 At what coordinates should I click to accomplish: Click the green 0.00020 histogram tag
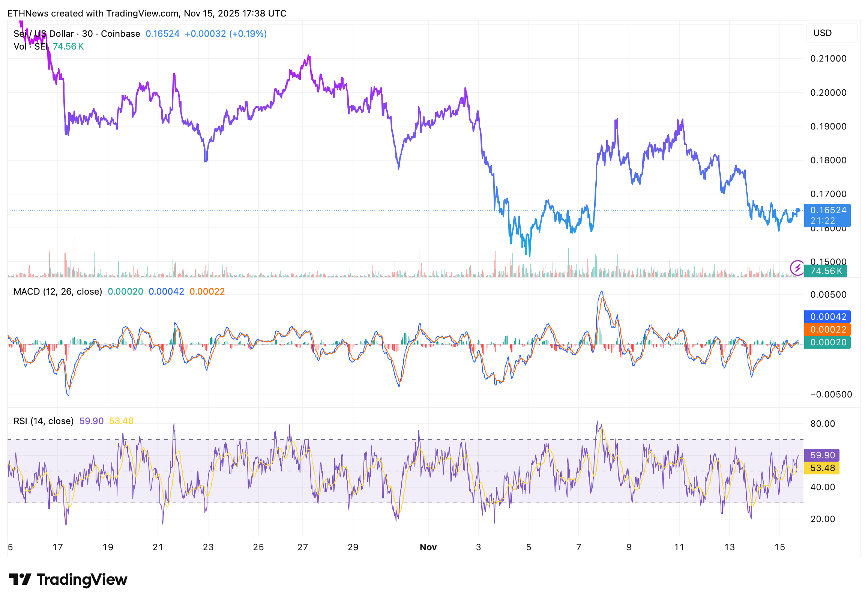pyautogui.click(x=827, y=343)
